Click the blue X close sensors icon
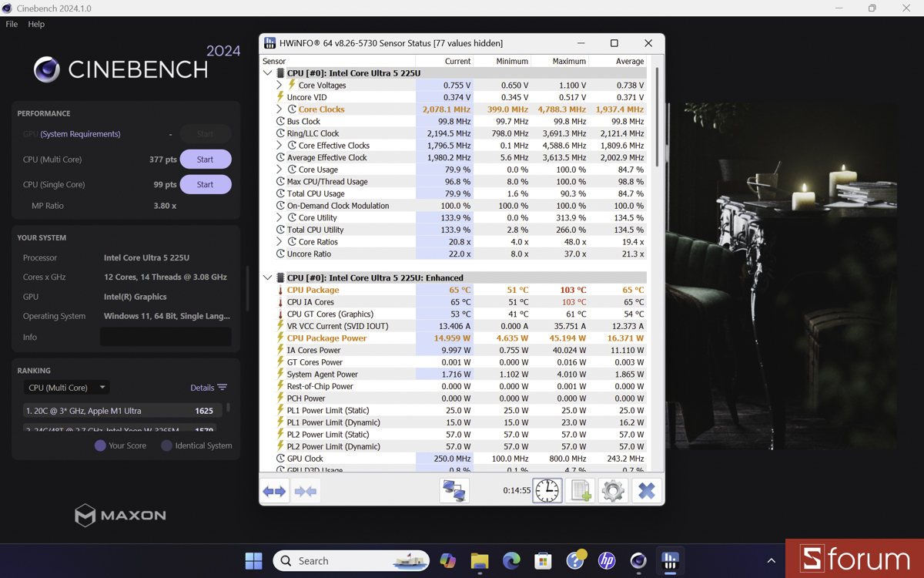This screenshot has height=578, width=924. click(x=646, y=490)
